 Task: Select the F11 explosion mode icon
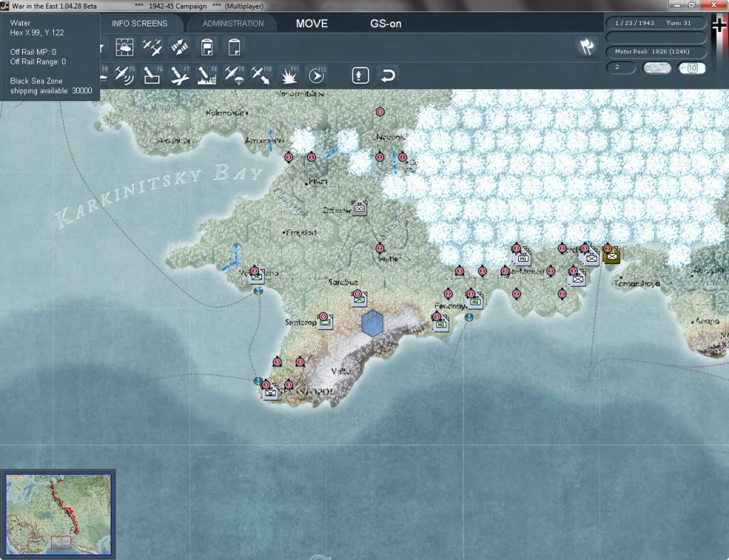pyautogui.click(x=289, y=75)
